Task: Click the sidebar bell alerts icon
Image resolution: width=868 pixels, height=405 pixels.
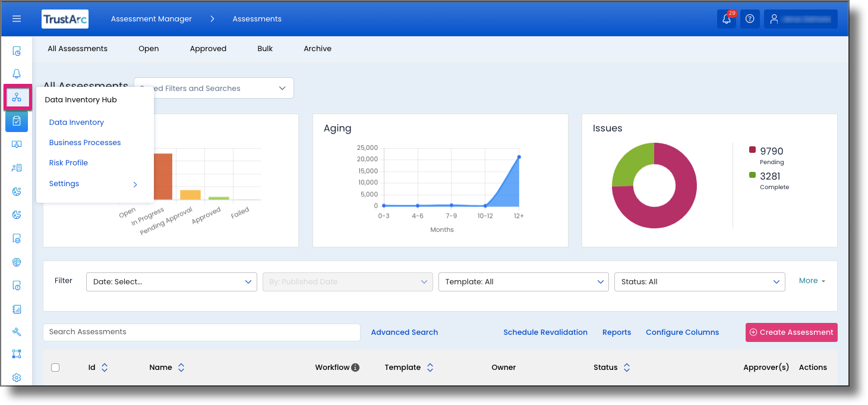Action: coord(17,74)
